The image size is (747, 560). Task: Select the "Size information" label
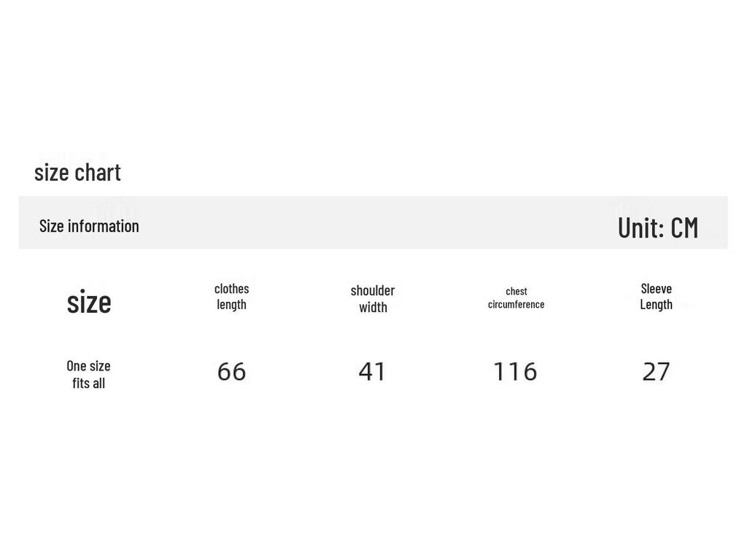point(89,226)
